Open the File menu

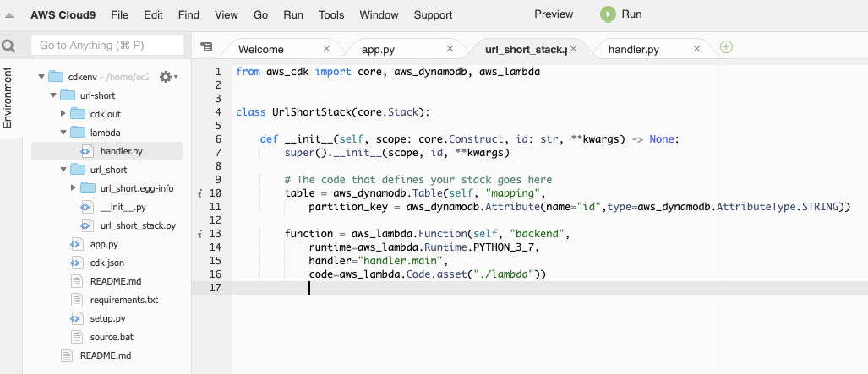point(119,15)
